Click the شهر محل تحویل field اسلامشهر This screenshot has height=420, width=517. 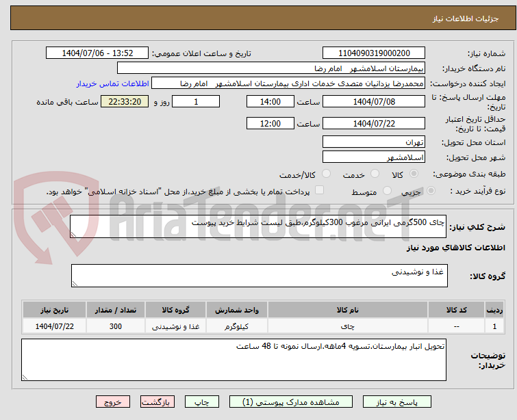pos(374,157)
